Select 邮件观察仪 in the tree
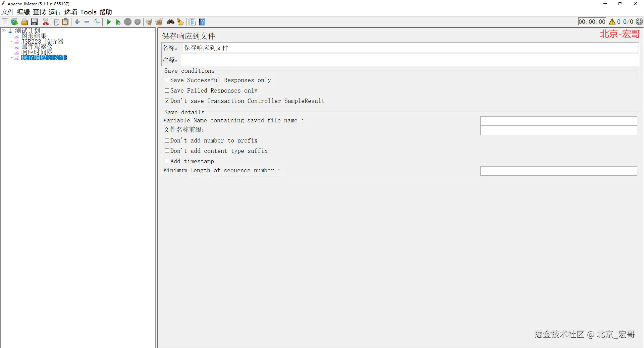644x348 pixels. [x=37, y=47]
